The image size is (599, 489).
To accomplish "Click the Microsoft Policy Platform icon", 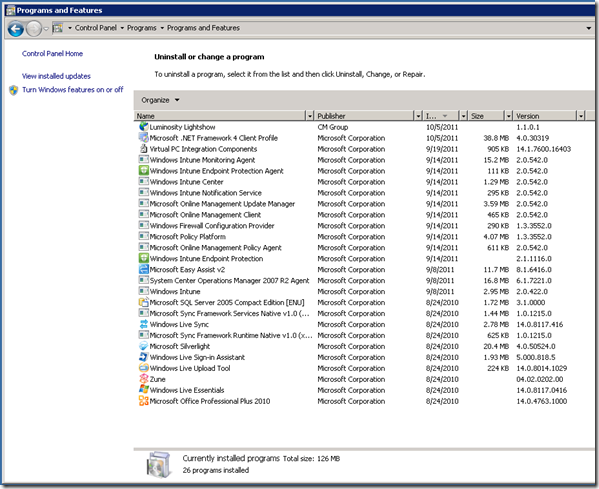I will tap(143, 236).
